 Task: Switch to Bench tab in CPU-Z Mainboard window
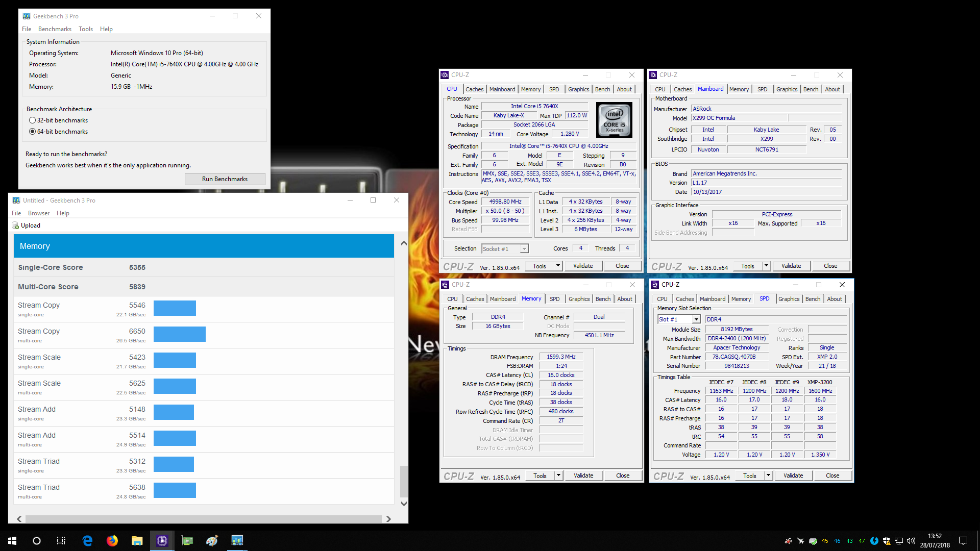tap(811, 89)
